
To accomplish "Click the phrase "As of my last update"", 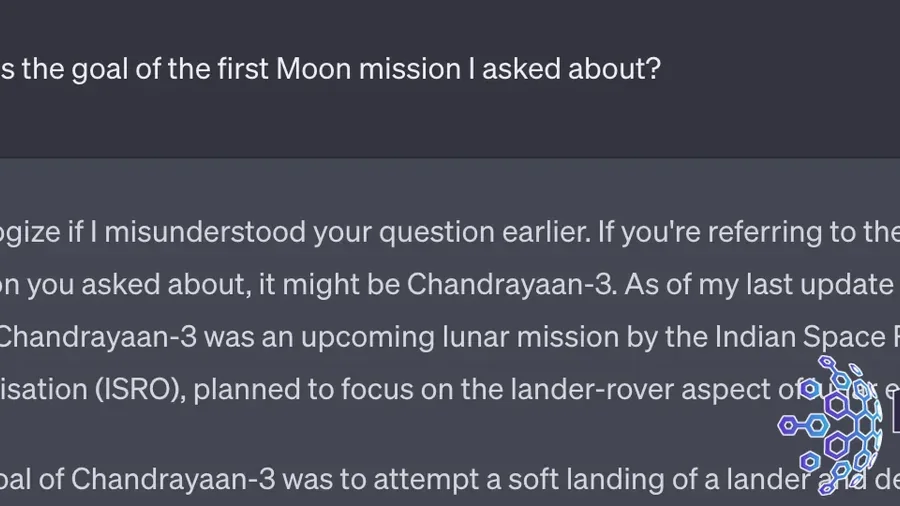I will pyautogui.click(x=759, y=285).
